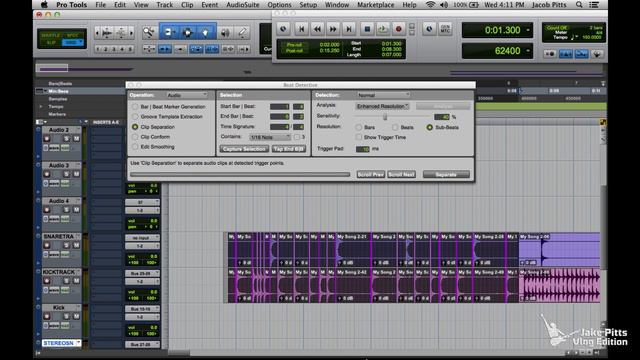Open the Detection Normal dropdown

(383, 95)
